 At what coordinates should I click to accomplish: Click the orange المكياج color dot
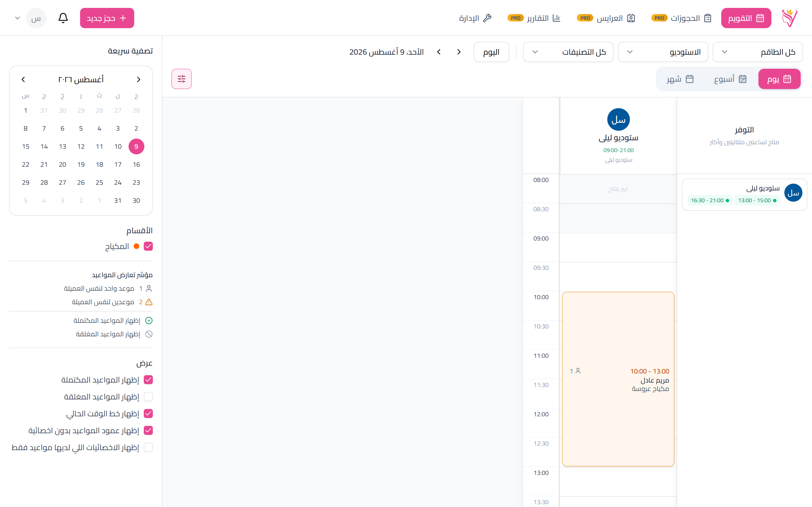pos(136,246)
